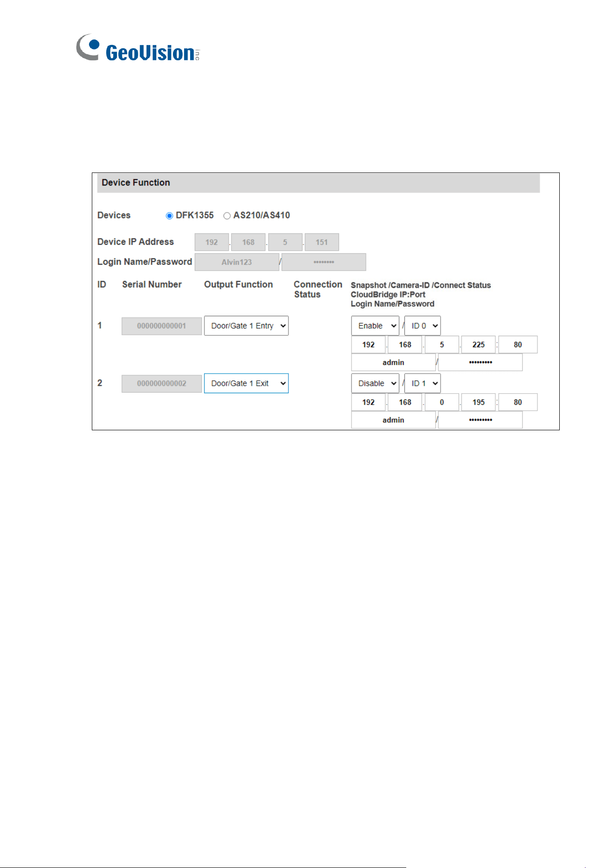This screenshot has width=614, height=868.
Task: Open the Enable snapshot dropdown for ID 1
Action: click(375, 325)
